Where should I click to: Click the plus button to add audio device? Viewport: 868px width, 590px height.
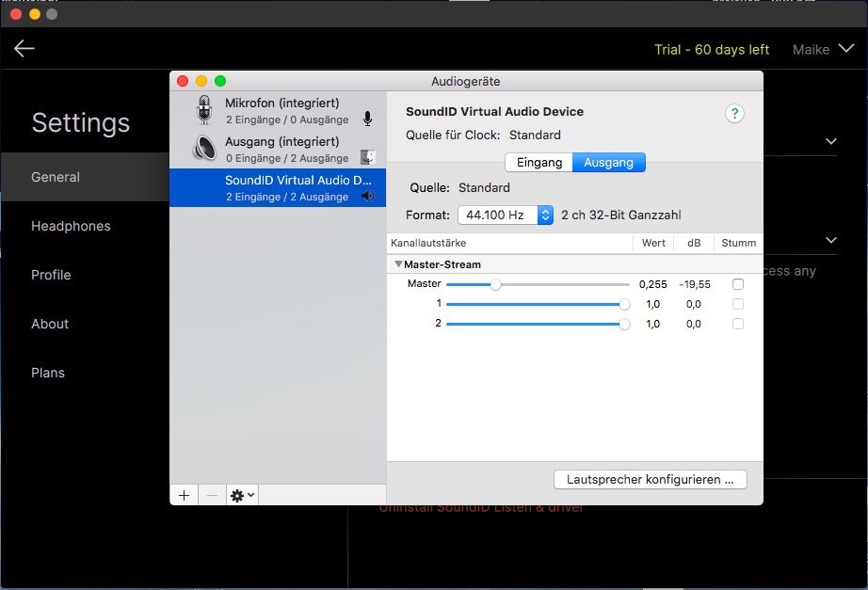pyautogui.click(x=184, y=495)
